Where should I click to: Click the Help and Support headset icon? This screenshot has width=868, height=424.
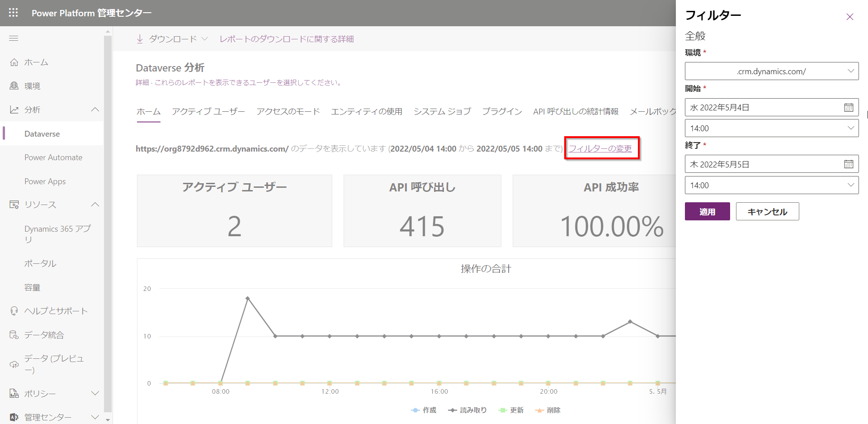(14, 311)
